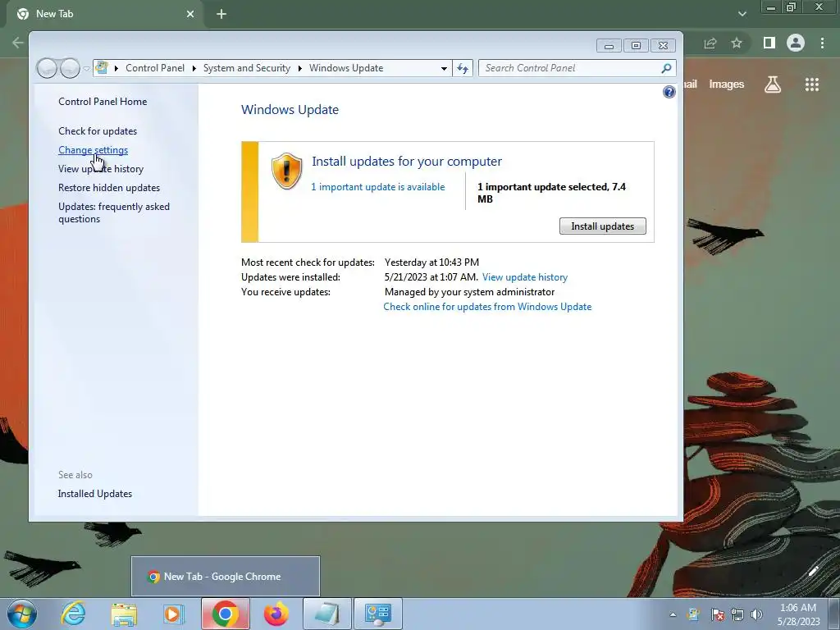Switch to Google Chrome on the taskbar

[225, 614]
